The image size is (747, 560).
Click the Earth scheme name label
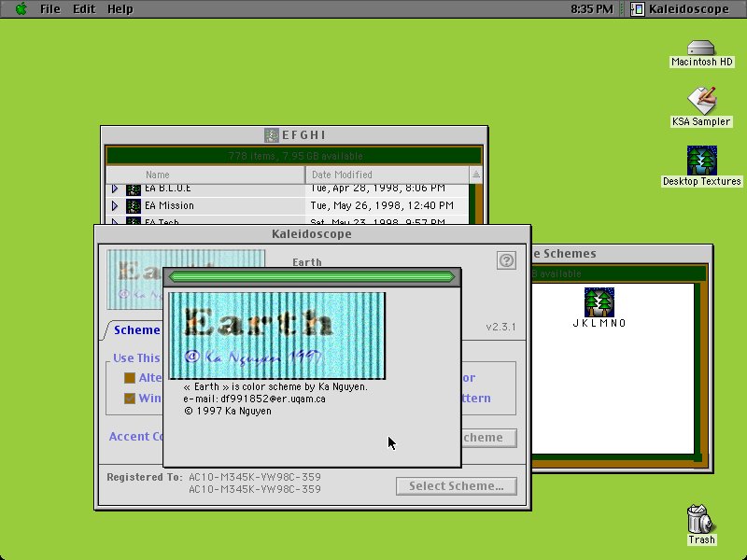307,262
